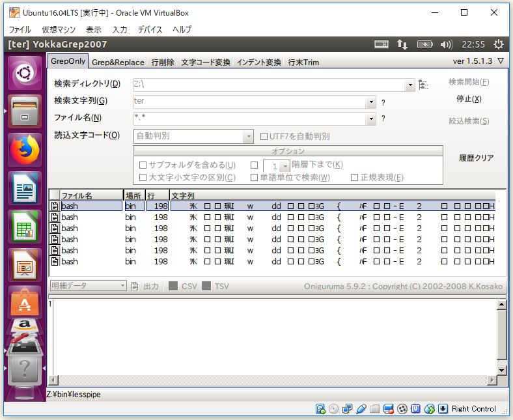Image resolution: width=513 pixels, height=420 pixels.
Task: Click the VirtualBox keyboard capture arrow icon
Action: (x=443, y=409)
